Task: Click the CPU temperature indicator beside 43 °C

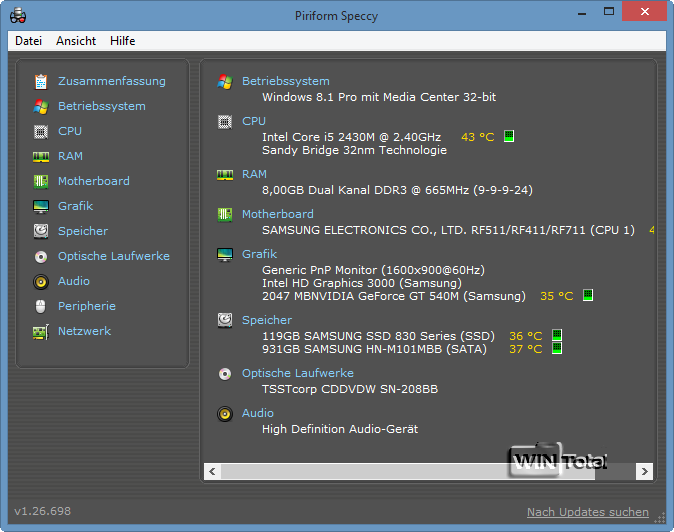Action: 509,136
